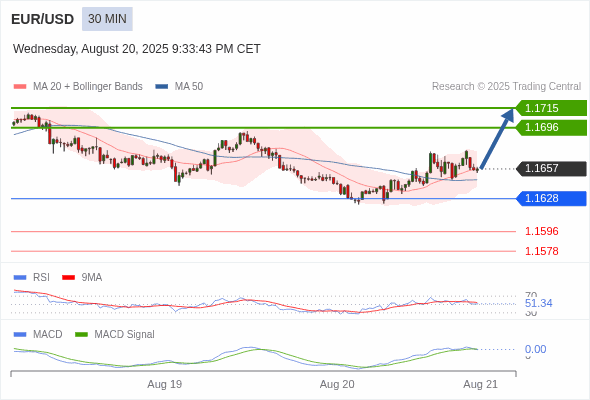Click the 1.1596 support value
Image resolution: width=590 pixels, height=400 pixels.
542,231
